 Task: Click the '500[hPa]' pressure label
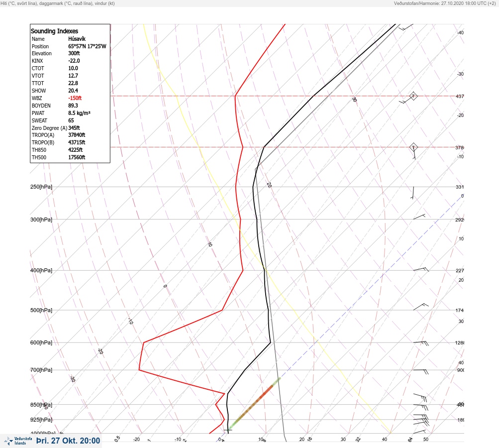41,310
